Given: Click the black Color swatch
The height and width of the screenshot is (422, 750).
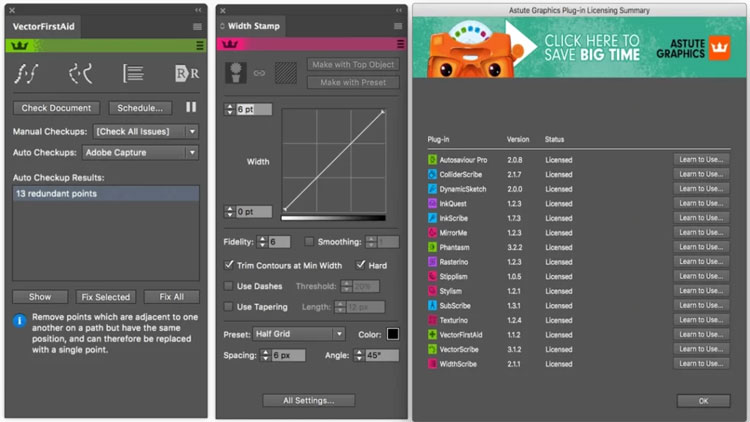Looking at the screenshot, I should coord(393,334).
